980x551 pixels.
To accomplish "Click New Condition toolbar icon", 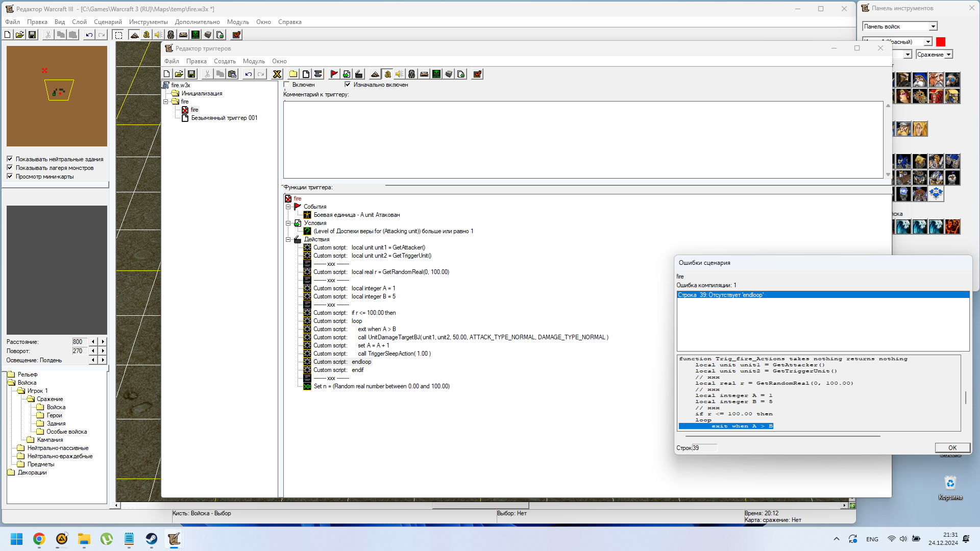I will [347, 74].
